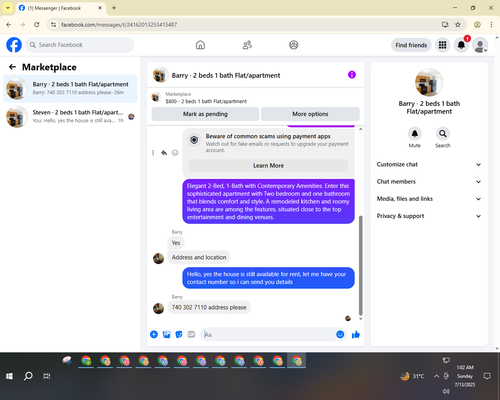Go back one page in browser
Screen dimensions: 500x400
click(9, 24)
